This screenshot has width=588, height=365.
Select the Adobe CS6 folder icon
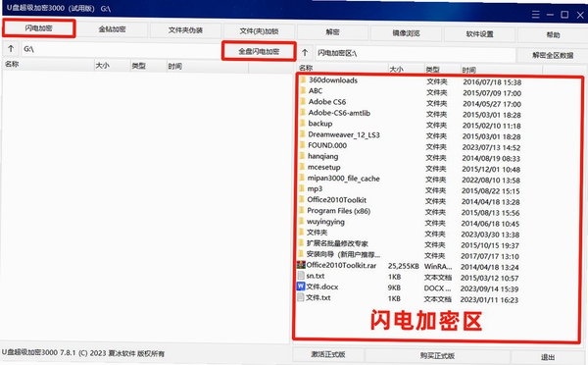[303, 102]
